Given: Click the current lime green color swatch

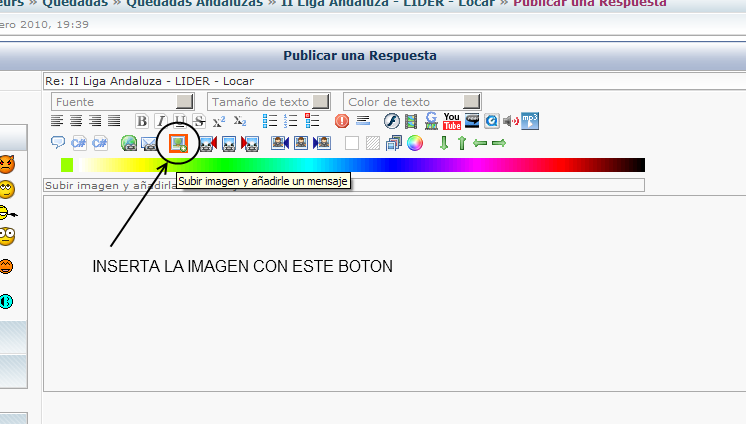Looking at the screenshot, I should click(x=67, y=165).
